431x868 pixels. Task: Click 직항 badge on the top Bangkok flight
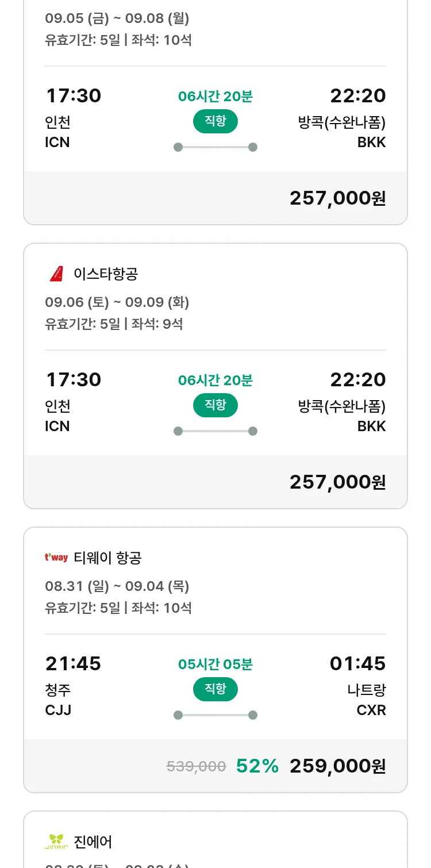[215, 121]
